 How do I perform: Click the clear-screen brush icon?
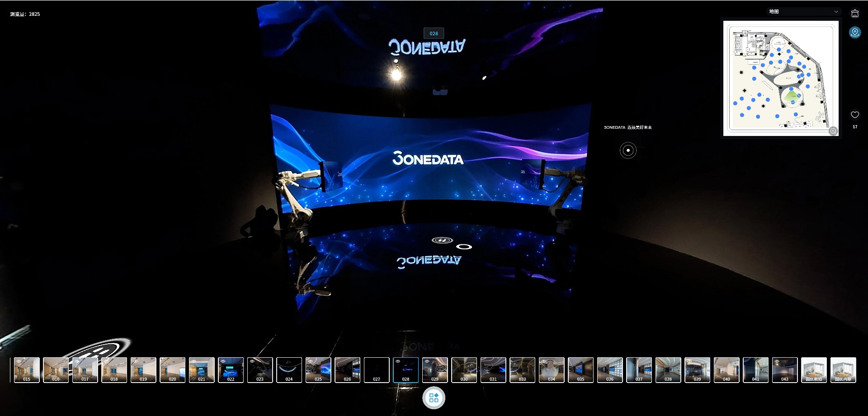(x=854, y=14)
